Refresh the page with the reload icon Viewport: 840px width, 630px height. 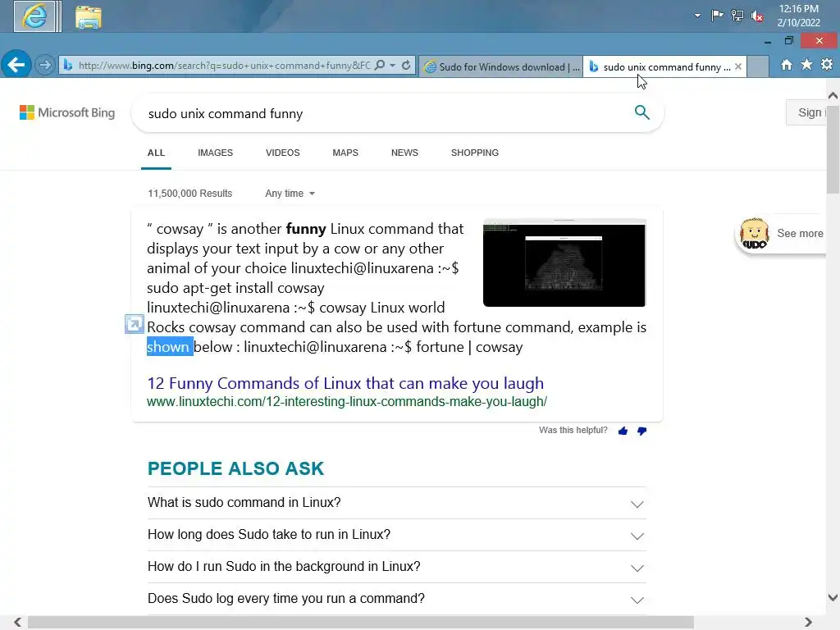tap(406, 66)
